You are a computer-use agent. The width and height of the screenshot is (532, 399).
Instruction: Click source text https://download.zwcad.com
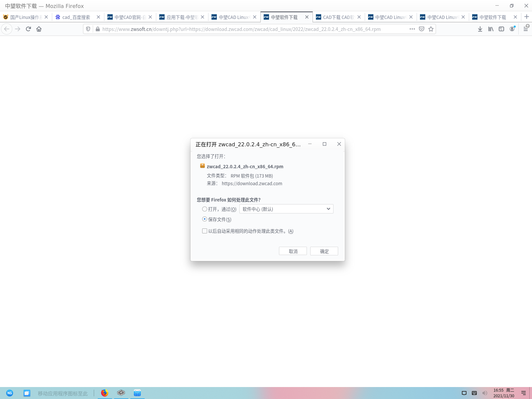click(x=252, y=184)
